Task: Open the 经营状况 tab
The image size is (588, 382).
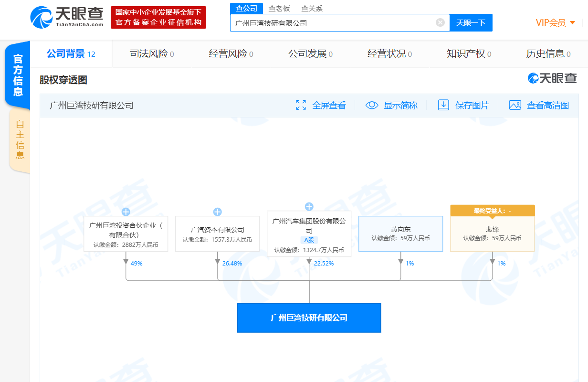Action: pos(389,54)
